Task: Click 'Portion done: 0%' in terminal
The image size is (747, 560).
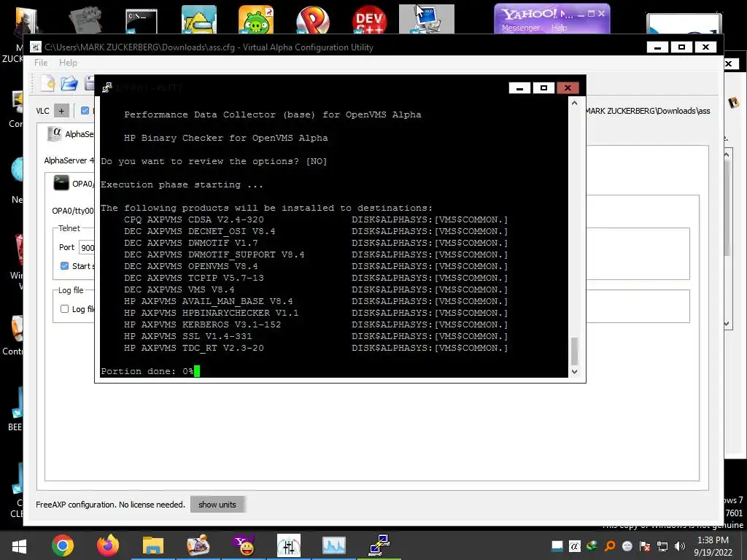Action: (147, 371)
